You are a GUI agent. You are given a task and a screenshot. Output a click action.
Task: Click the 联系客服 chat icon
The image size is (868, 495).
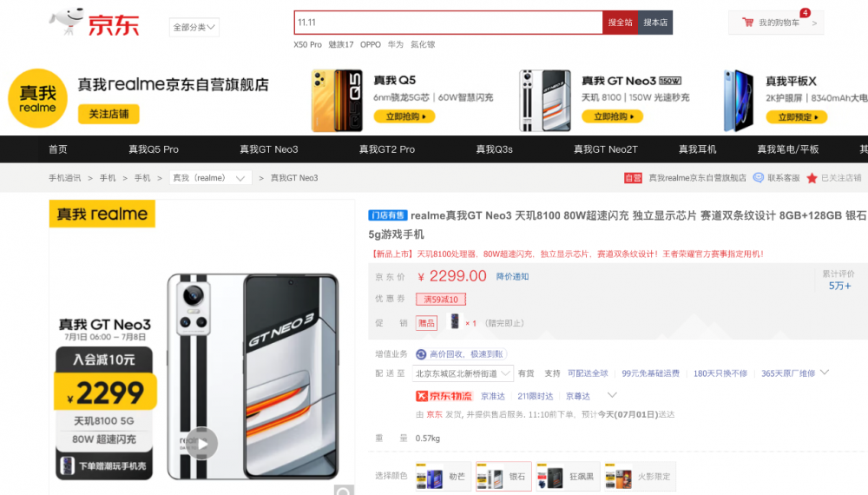pyautogui.click(x=759, y=178)
